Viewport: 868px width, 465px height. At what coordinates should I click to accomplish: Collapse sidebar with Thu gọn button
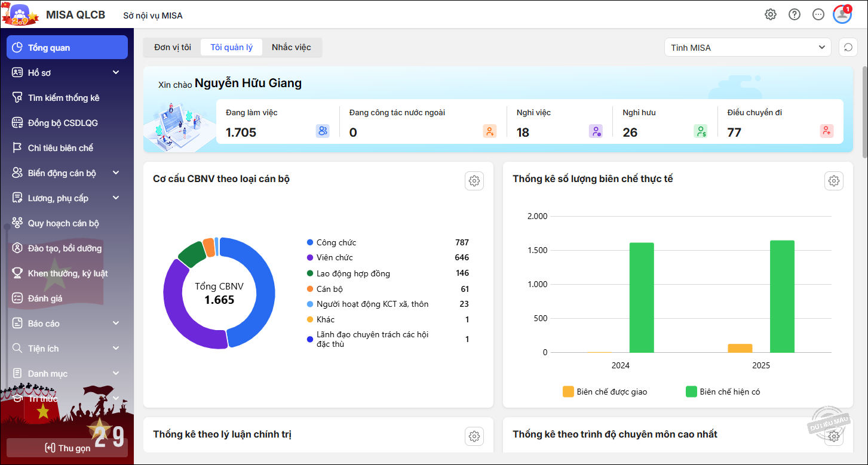pyautogui.click(x=67, y=448)
